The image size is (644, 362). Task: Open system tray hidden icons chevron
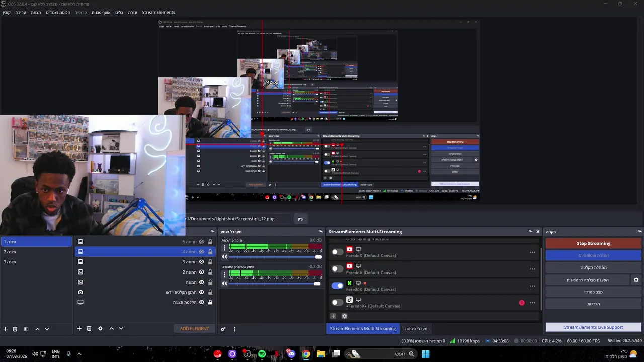pos(79,354)
